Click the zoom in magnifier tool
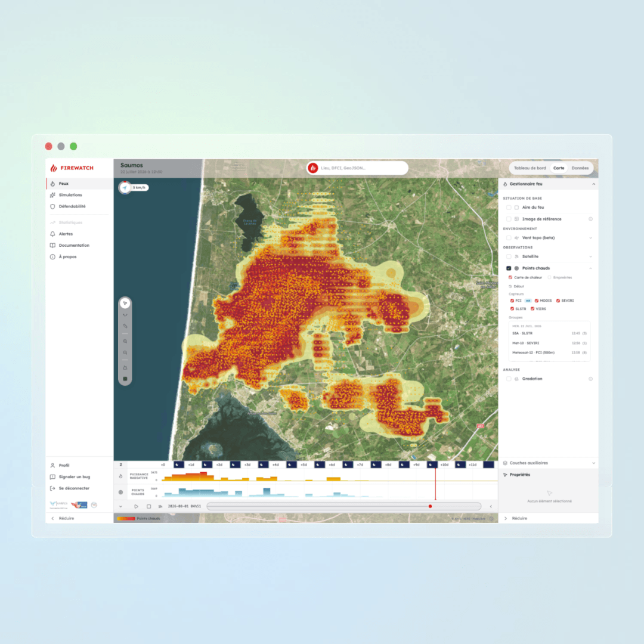This screenshot has height=644, width=644. pyautogui.click(x=125, y=341)
